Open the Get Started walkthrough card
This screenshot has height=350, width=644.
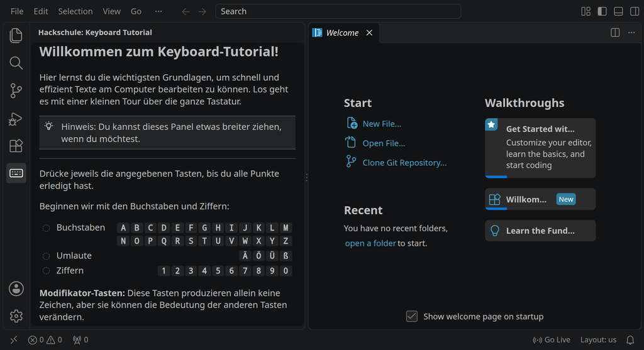pyautogui.click(x=540, y=148)
